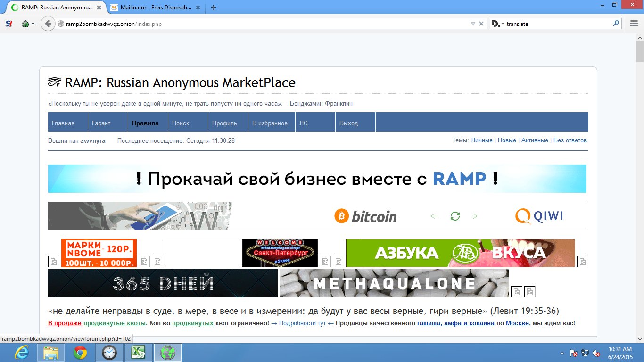
Task: Click broken image icon left of Марки banner
Action: tap(54, 262)
